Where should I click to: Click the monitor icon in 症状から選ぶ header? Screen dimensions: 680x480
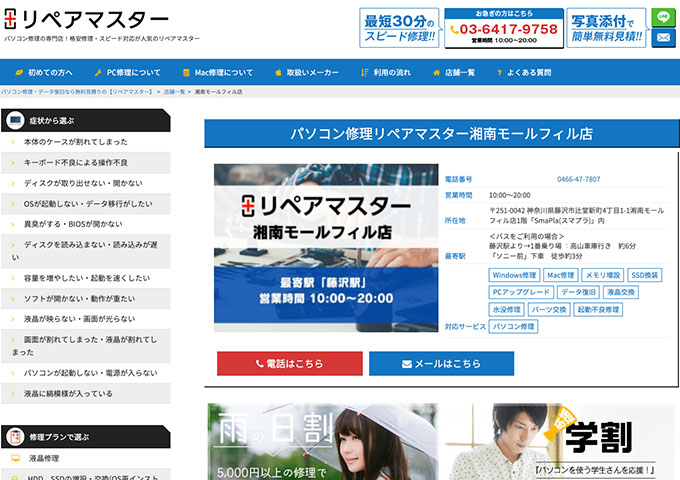[16, 121]
